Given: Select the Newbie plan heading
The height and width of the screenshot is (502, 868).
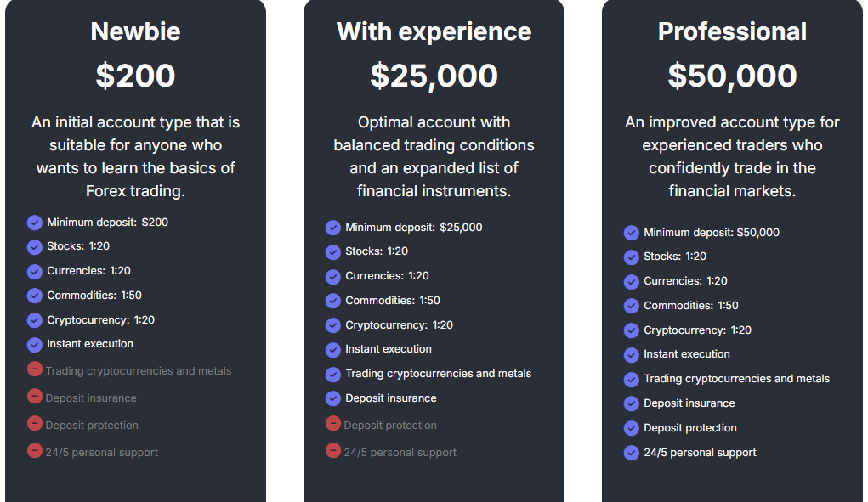Looking at the screenshot, I should pos(136,31).
